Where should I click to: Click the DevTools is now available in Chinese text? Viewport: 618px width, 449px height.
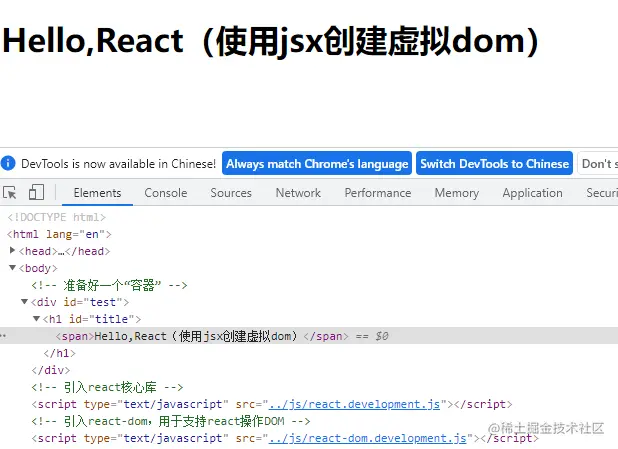tap(118, 163)
